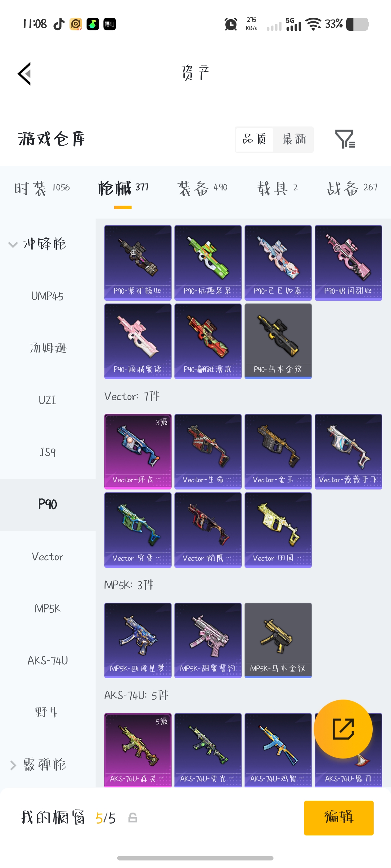Select the green P90-玩趣呆呆 skin

pyautogui.click(x=208, y=263)
